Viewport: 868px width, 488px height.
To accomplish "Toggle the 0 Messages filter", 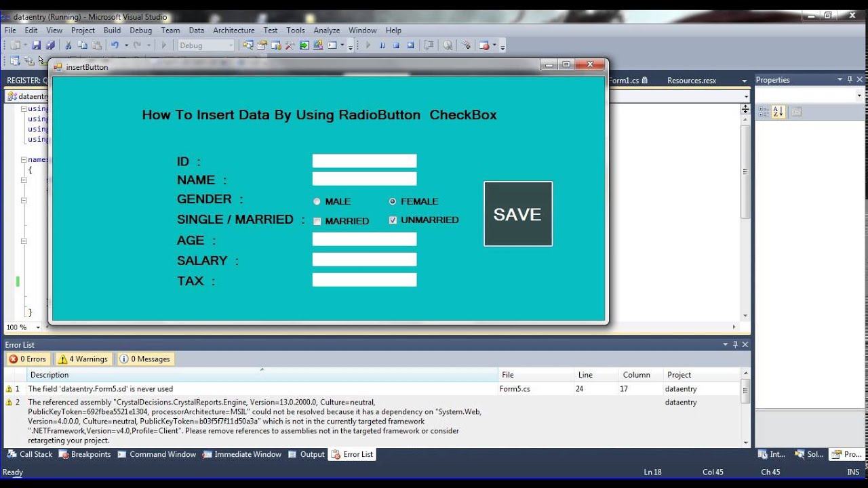I will 145,359.
